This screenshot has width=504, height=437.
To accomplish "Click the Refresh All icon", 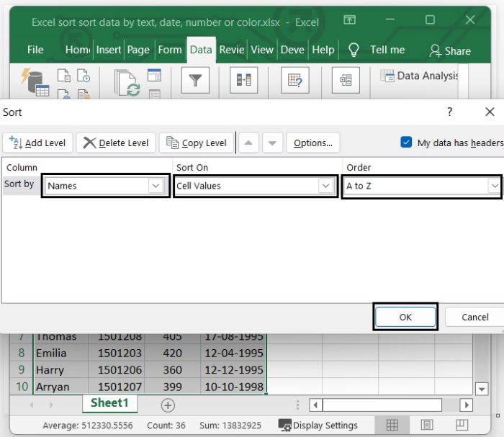I will click(x=127, y=84).
